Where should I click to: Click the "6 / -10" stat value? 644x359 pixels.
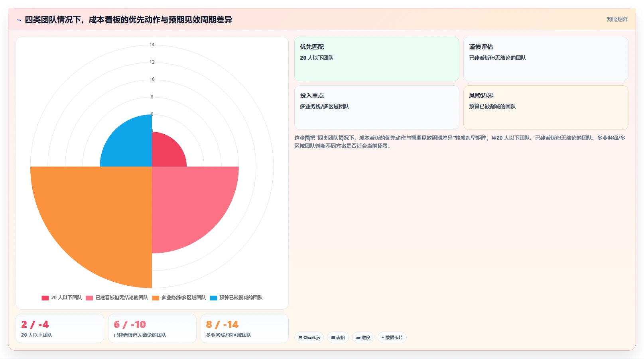(130, 324)
